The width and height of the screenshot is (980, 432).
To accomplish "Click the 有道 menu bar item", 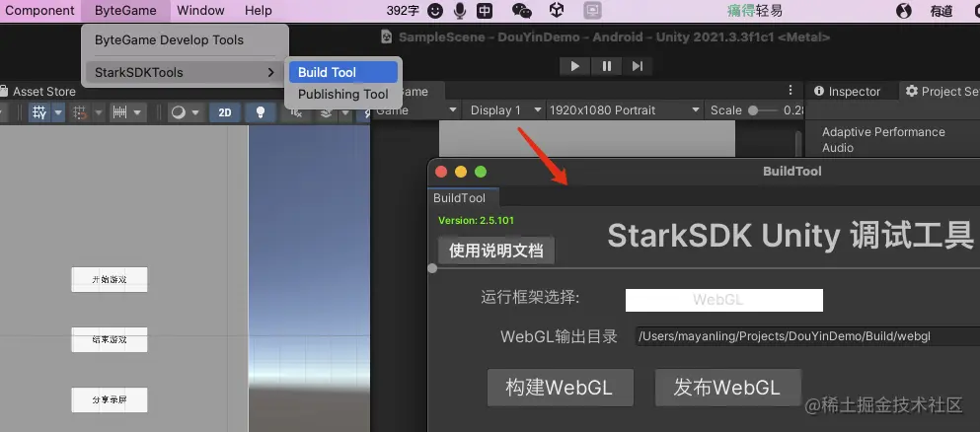I will pos(942,11).
